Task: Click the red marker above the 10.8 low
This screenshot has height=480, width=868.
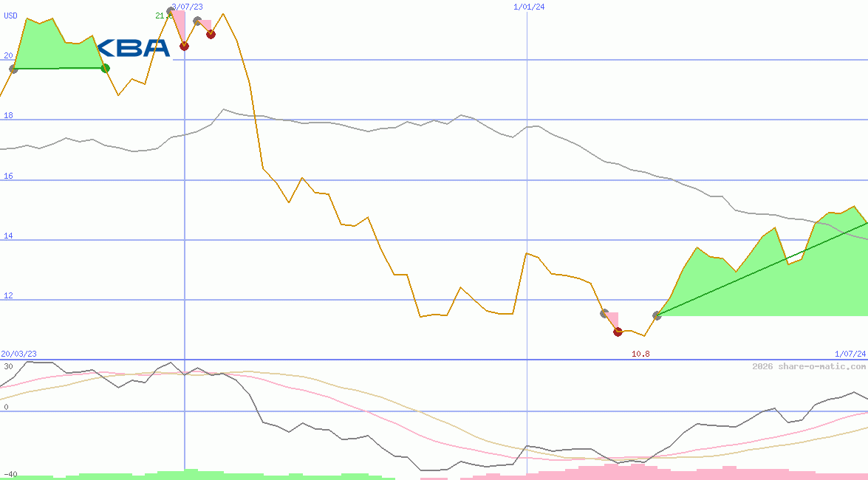Action: pyautogui.click(x=618, y=332)
